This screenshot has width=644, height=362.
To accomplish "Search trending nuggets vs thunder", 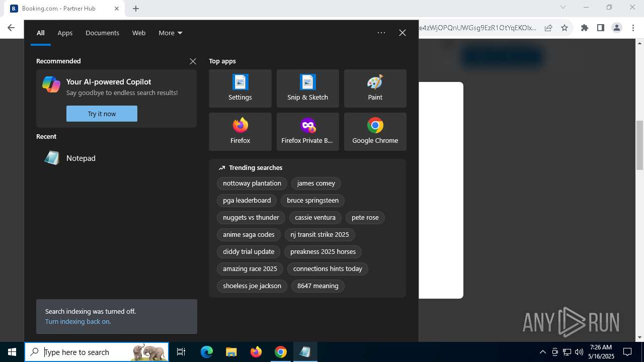I will [251, 218].
